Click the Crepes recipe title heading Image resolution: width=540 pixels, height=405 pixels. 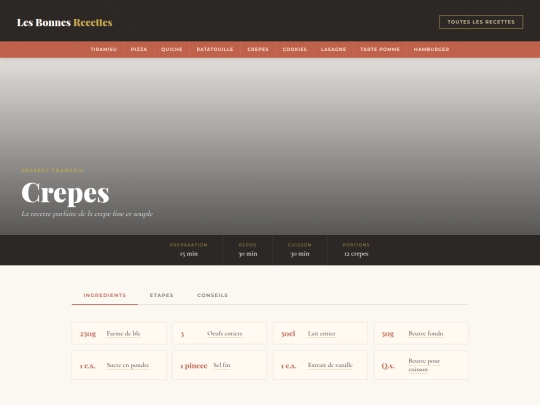click(x=65, y=193)
